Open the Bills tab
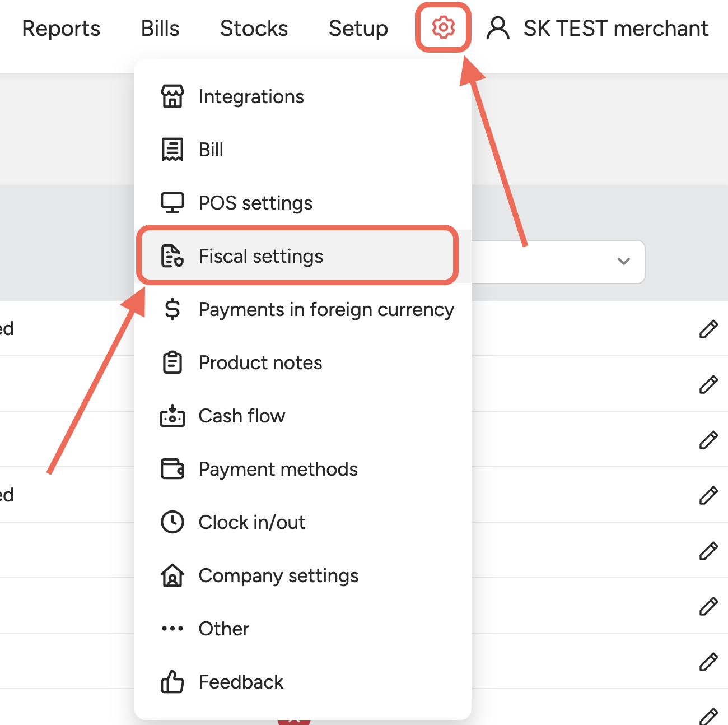The image size is (728, 725). coord(160,28)
